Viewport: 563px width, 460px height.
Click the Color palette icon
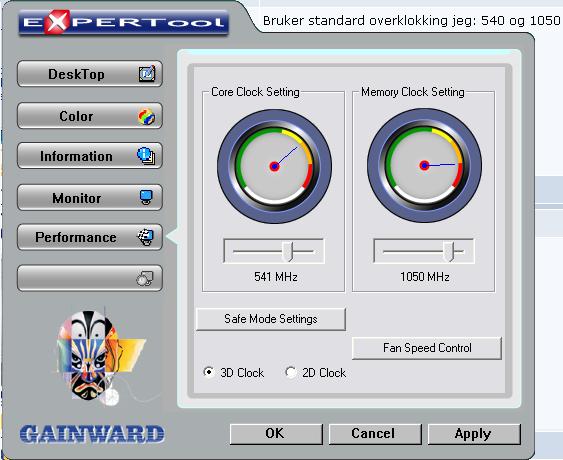click(146, 116)
